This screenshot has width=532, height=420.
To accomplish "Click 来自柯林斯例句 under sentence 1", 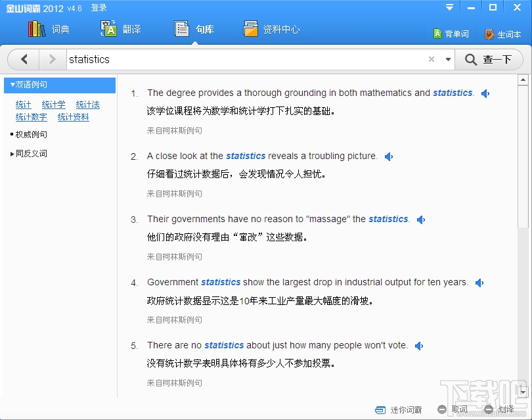I will (175, 131).
